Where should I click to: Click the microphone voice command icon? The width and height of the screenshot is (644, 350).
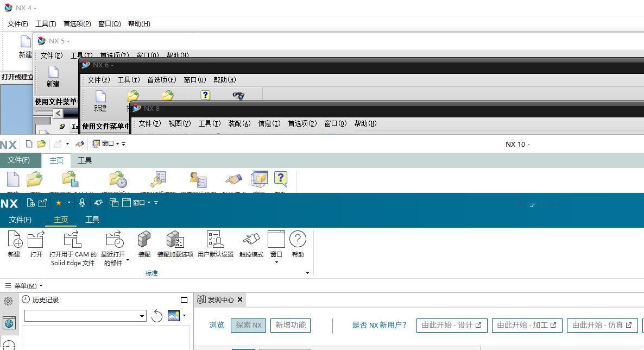pyautogui.click(x=82, y=203)
